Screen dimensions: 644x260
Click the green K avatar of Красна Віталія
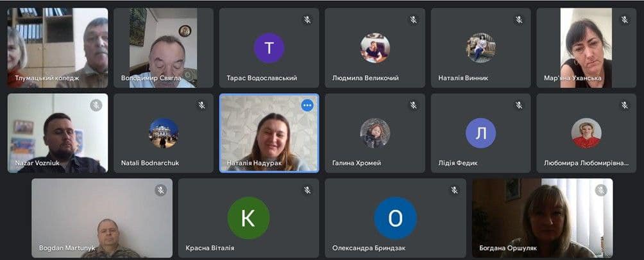(x=248, y=218)
